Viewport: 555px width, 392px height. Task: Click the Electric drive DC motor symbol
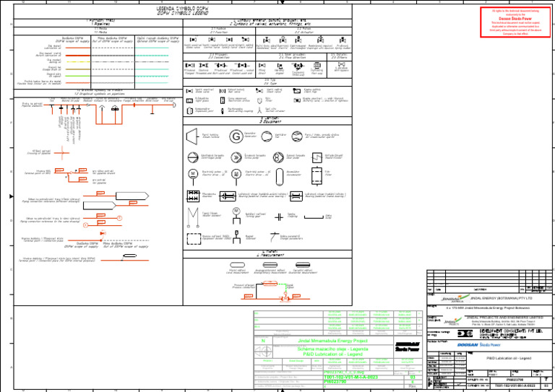193,176
